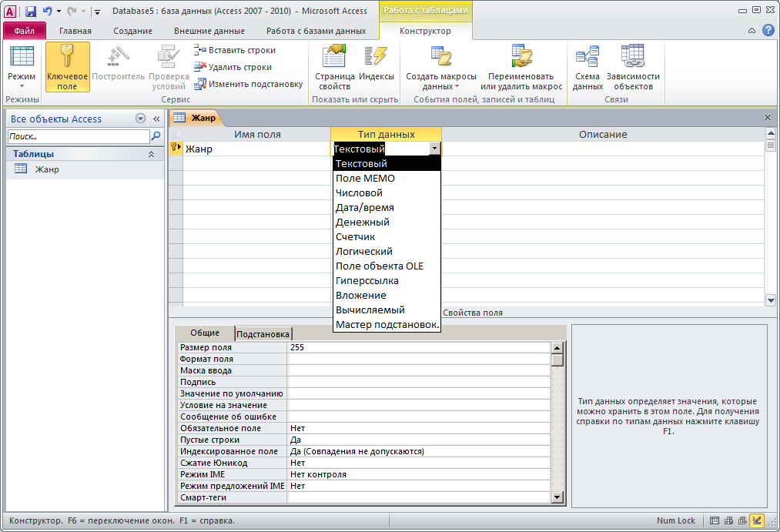
Task: Click the Проверка условий icon
Action: 169,56
